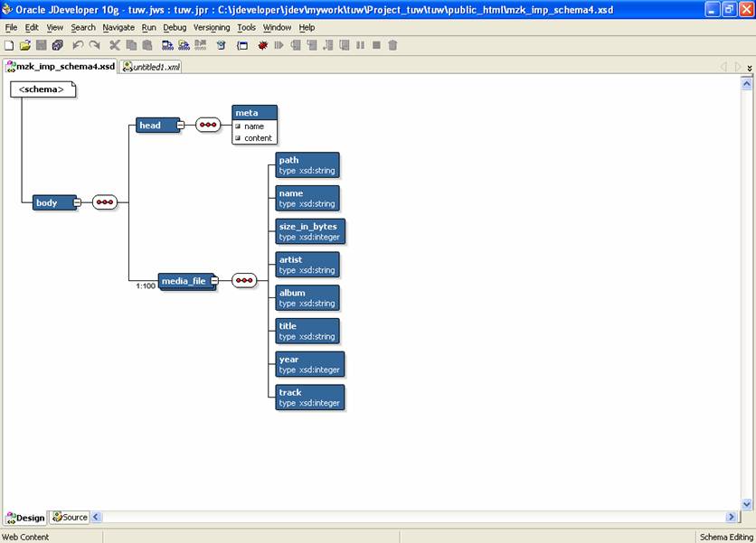The height and width of the screenshot is (543, 756).
Task: Collapse the head element node
Action: click(180, 126)
